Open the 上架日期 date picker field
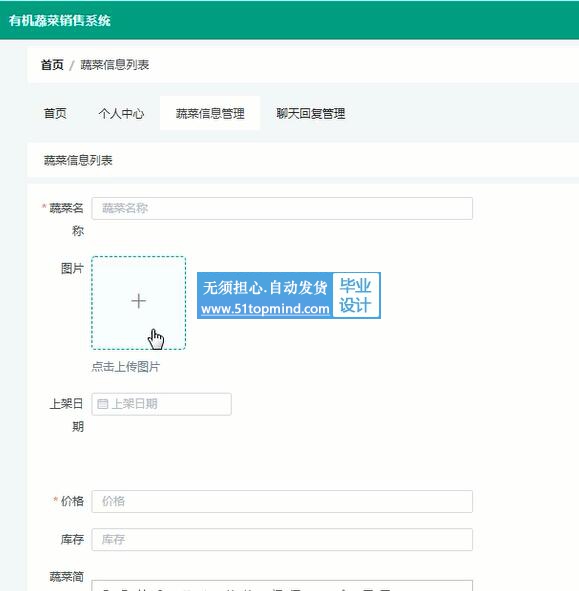Screen dimensions: 579x591 tap(161, 404)
